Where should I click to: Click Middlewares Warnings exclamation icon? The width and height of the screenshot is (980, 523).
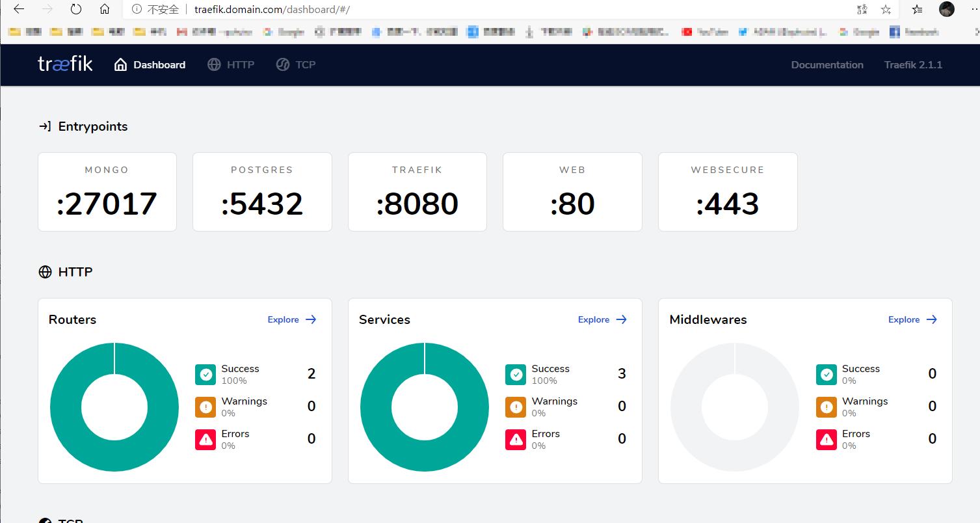pos(827,407)
